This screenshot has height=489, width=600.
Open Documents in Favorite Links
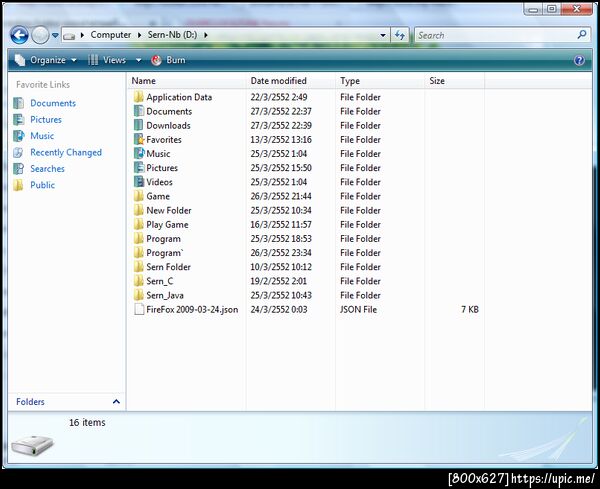pyautogui.click(x=53, y=103)
